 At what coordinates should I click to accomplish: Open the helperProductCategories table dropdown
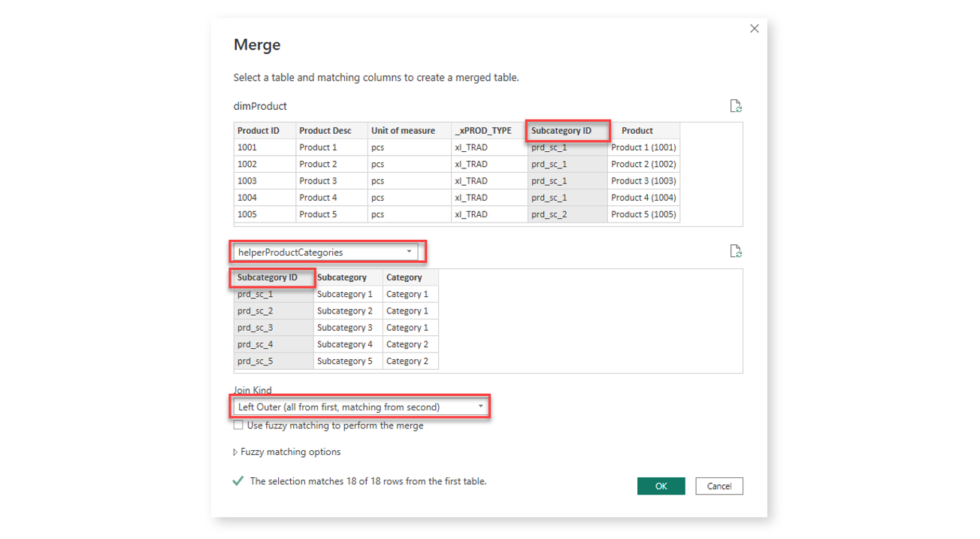tap(325, 252)
